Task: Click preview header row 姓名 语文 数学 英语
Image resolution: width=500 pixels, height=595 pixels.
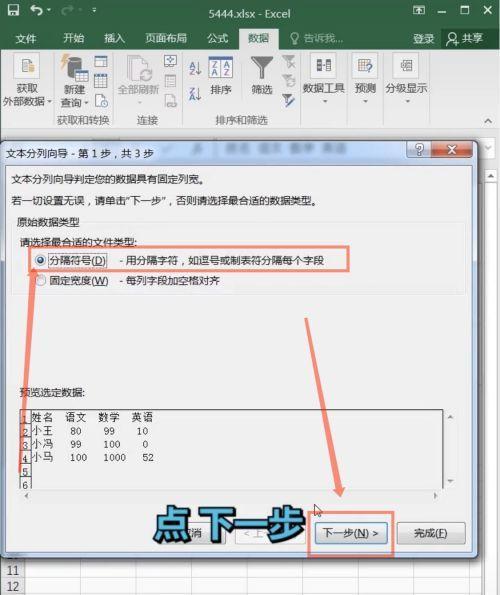Action: pos(92,417)
